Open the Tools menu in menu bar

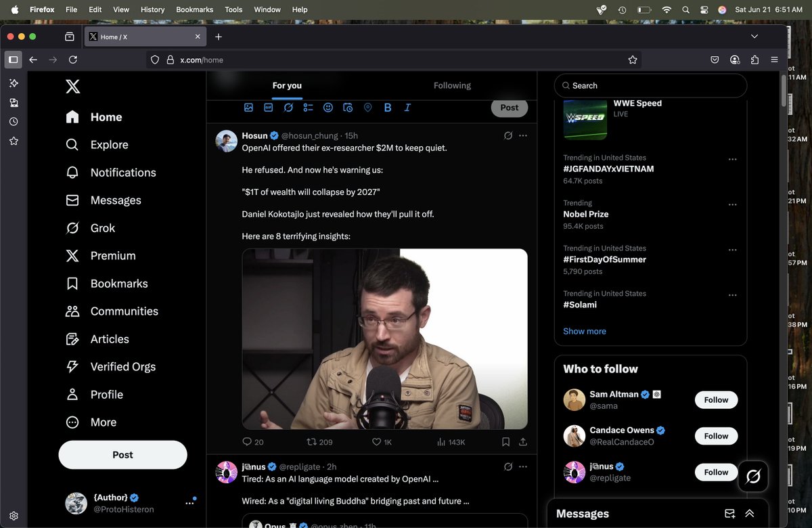(x=233, y=9)
